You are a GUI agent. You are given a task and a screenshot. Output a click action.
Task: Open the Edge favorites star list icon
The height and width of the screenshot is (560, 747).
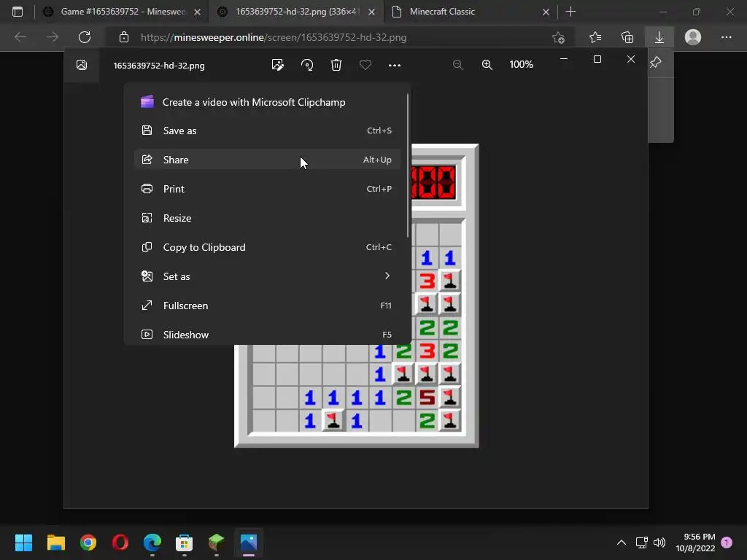[x=595, y=37]
